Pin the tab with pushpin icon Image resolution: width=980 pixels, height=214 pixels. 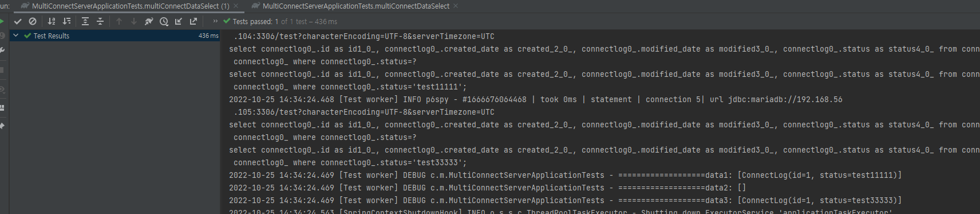click(x=2, y=126)
